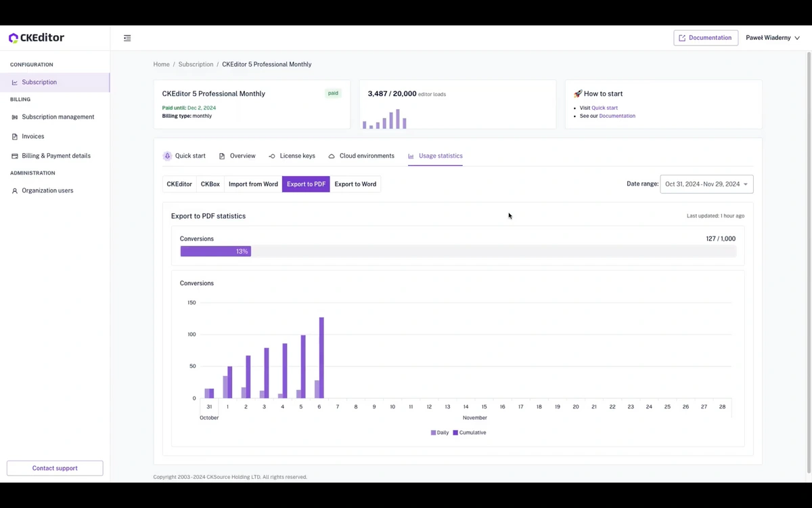Click the Conversions 13% progress bar
Screen dimensions: 812x508
(x=215, y=251)
